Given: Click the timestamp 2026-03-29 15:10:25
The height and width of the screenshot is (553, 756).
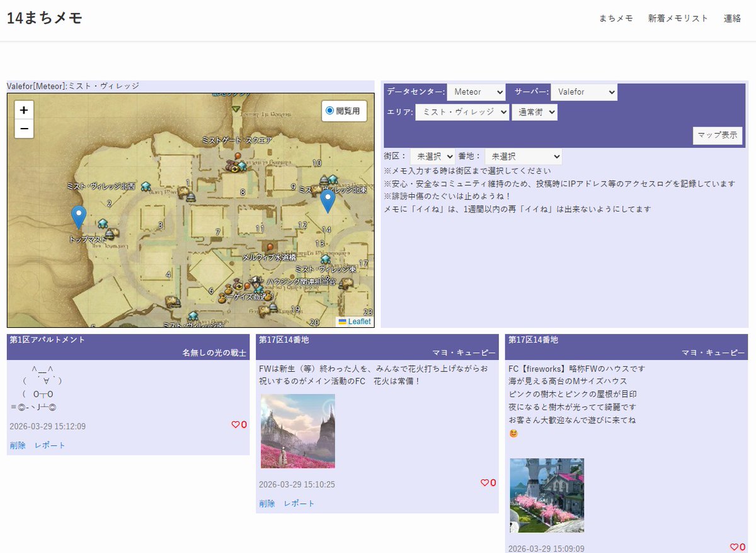Looking at the screenshot, I should [297, 484].
